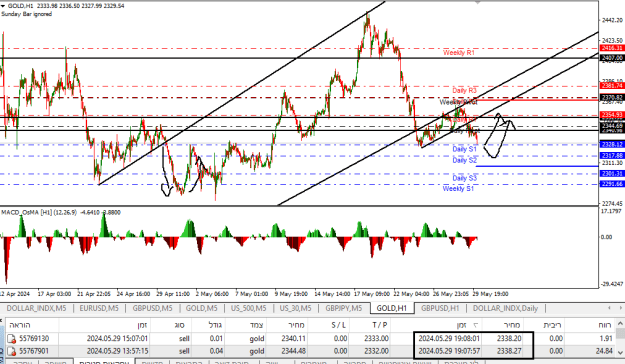
Task: Click the Daily R3 pivot label
Action: (464, 91)
